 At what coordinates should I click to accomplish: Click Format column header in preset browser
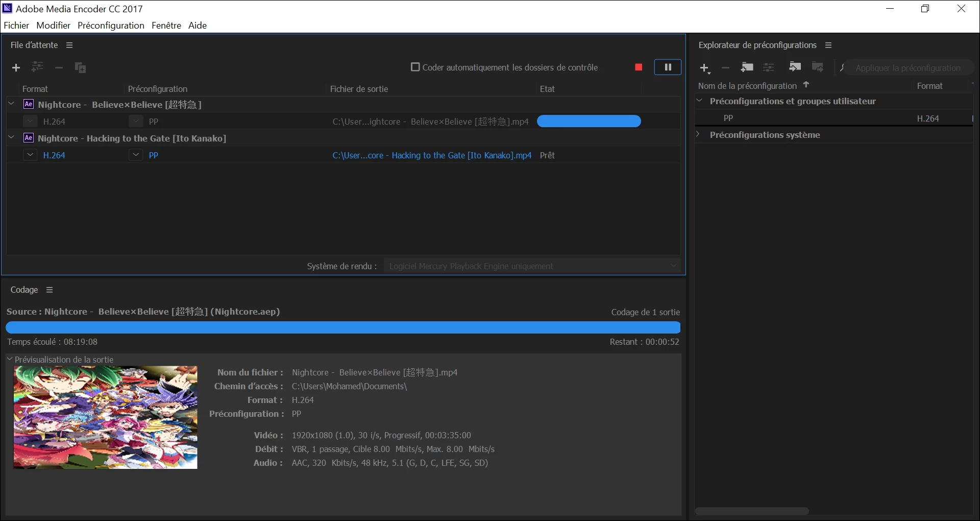pos(929,86)
